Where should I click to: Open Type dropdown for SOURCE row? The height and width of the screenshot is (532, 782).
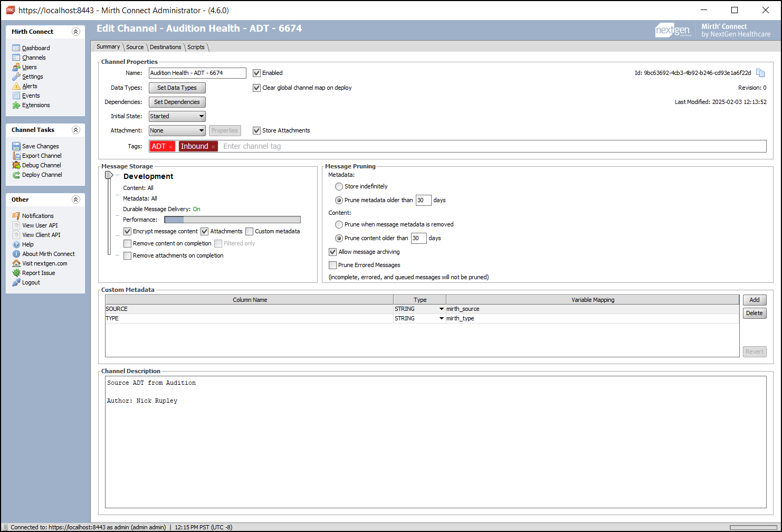pos(442,309)
